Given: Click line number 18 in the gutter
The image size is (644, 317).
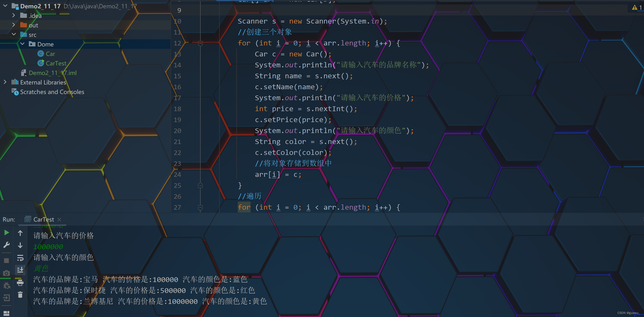Looking at the screenshot, I should 177,109.
